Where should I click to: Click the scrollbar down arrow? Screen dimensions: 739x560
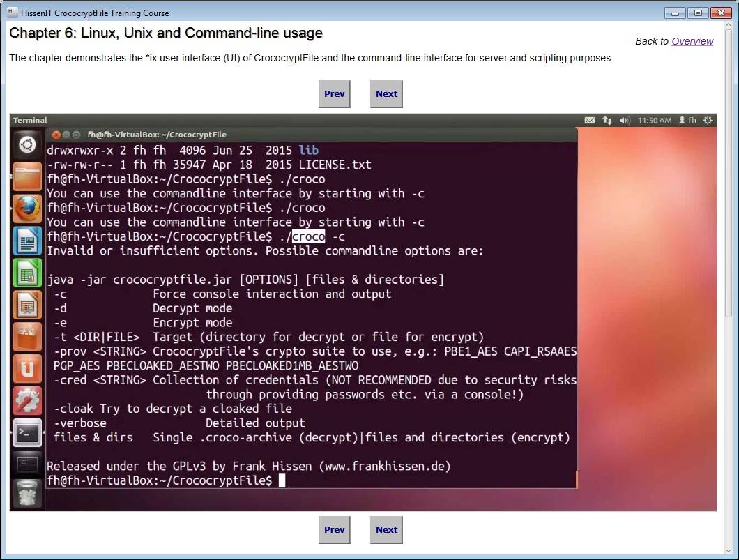(729, 550)
